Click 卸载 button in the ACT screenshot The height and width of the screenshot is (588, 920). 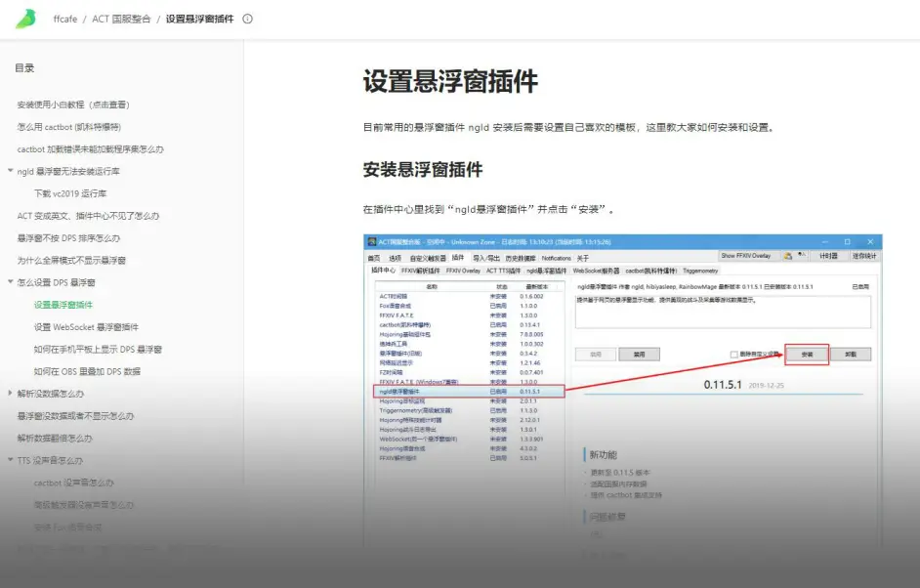click(x=851, y=355)
